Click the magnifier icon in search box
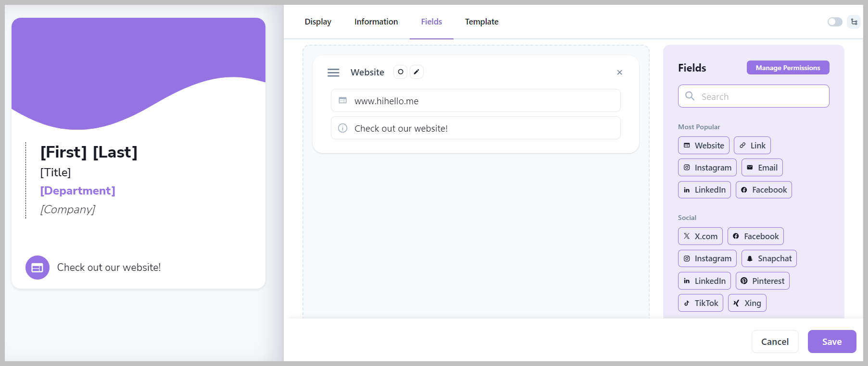The width and height of the screenshot is (868, 366). [x=690, y=96]
